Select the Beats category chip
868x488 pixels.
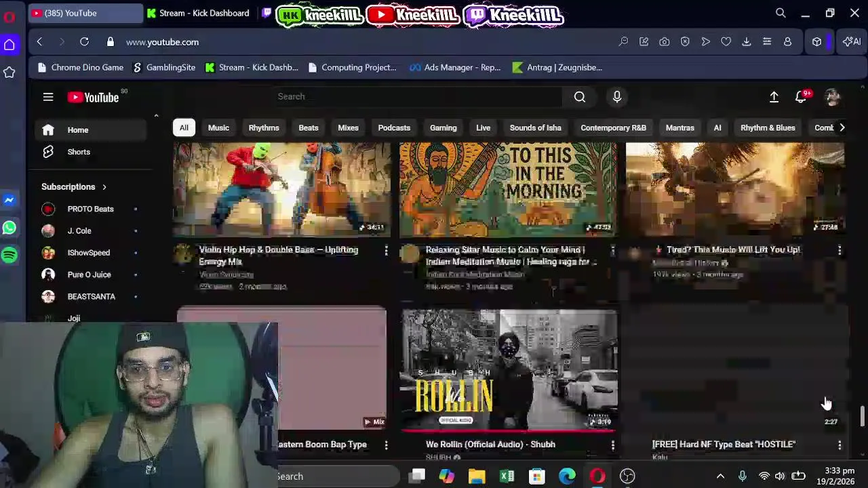click(x=309, y=127)
